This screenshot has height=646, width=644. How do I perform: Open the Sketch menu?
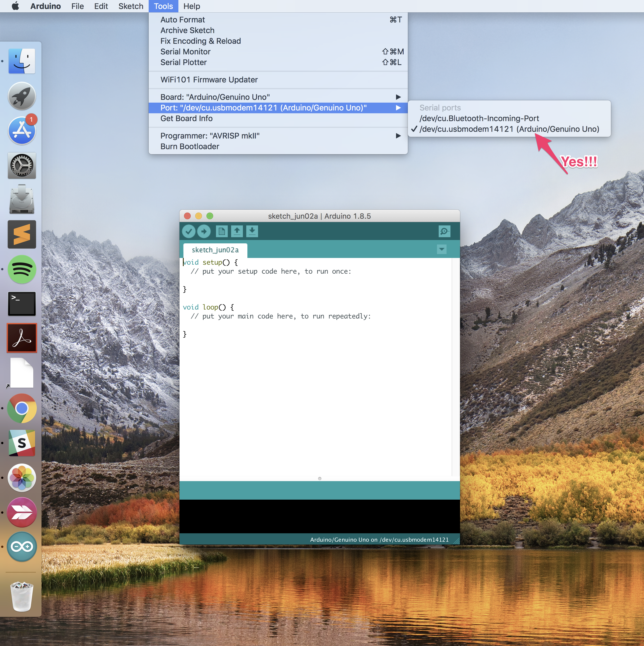coord(131,6)
